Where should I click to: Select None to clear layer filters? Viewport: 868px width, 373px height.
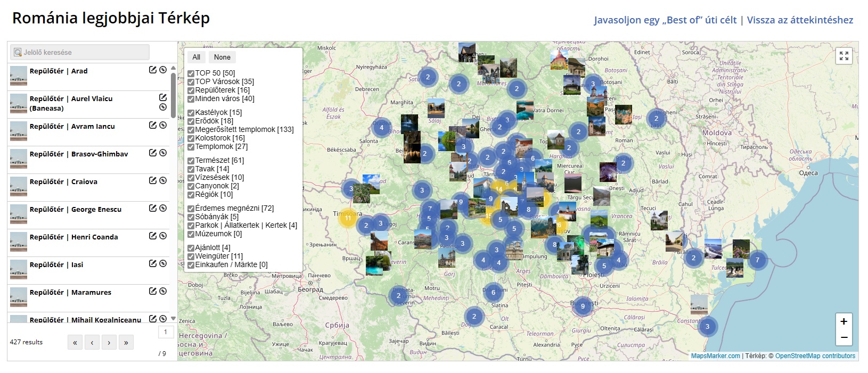click(222, 57)
